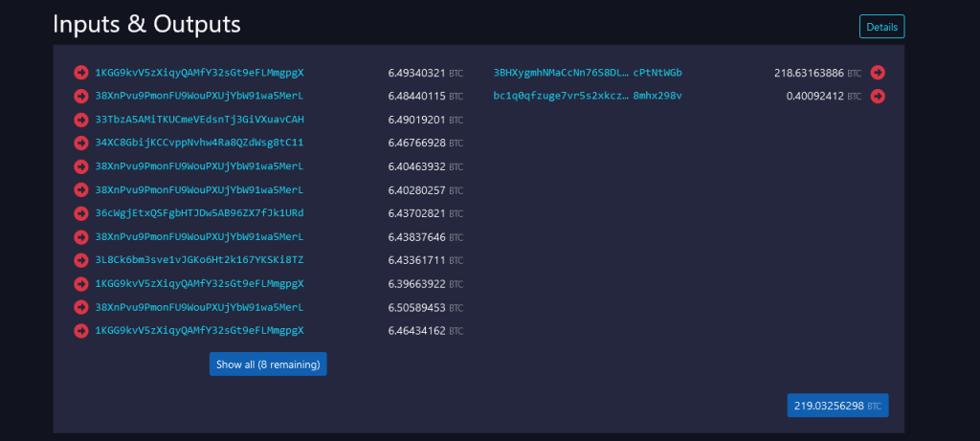Select input amount 6.40463932 BTC
980x441 pixels.
[426, 166]
